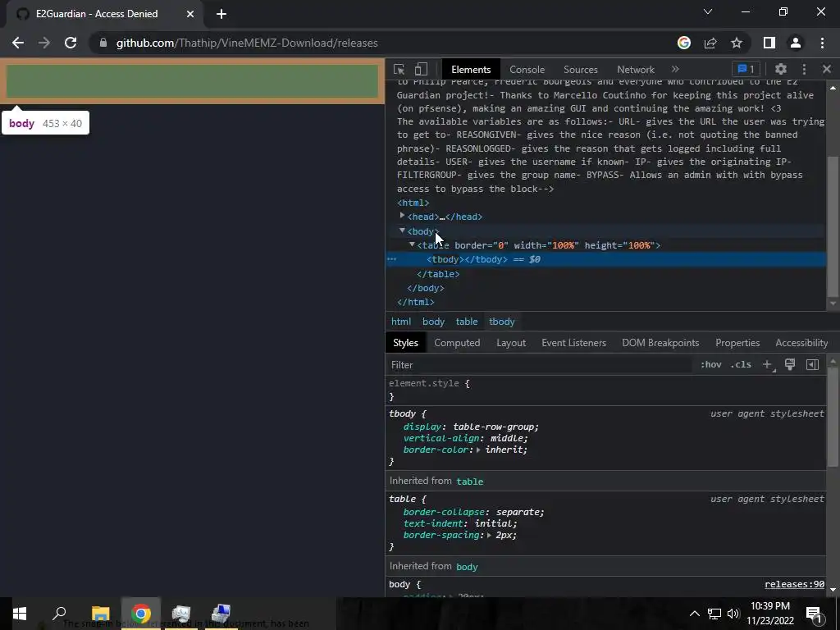Toggle the device toolbar icon
Screen dimensions: 840x630
(421, 69)
